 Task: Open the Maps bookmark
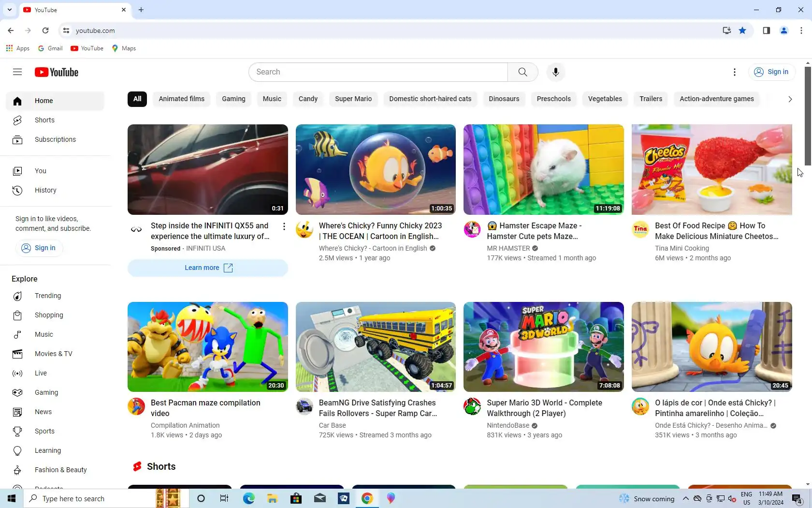tap(124, 48)
